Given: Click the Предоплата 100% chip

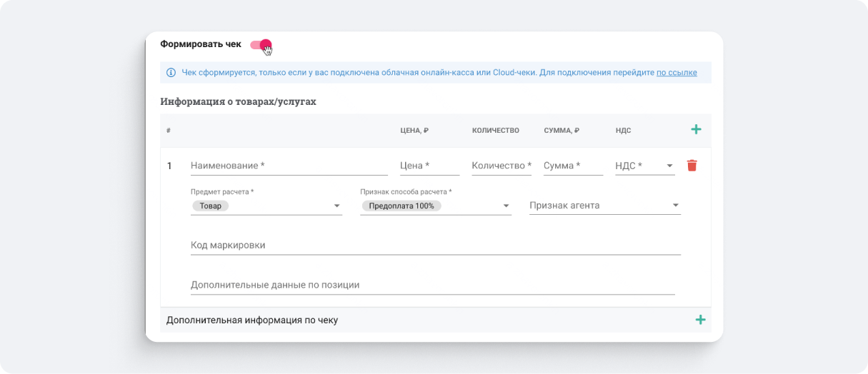Looking at the screenshot, I should pyautogui.click(x=401, y=206).
